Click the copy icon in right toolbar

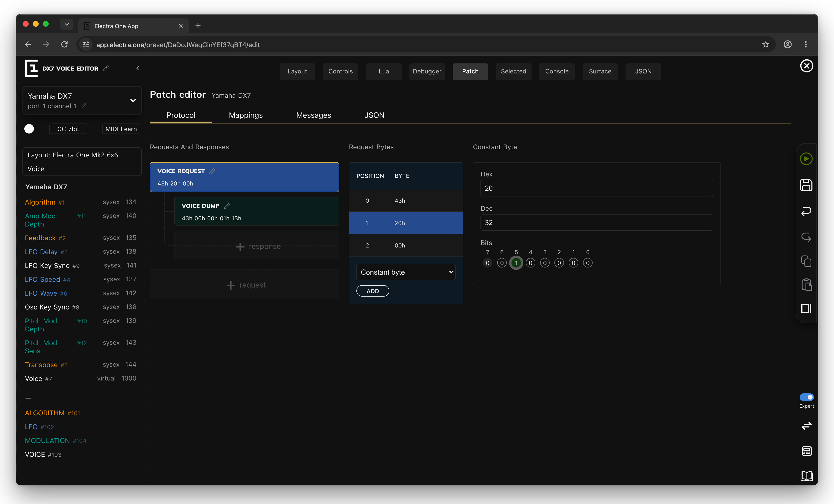(x=806, y=261)
